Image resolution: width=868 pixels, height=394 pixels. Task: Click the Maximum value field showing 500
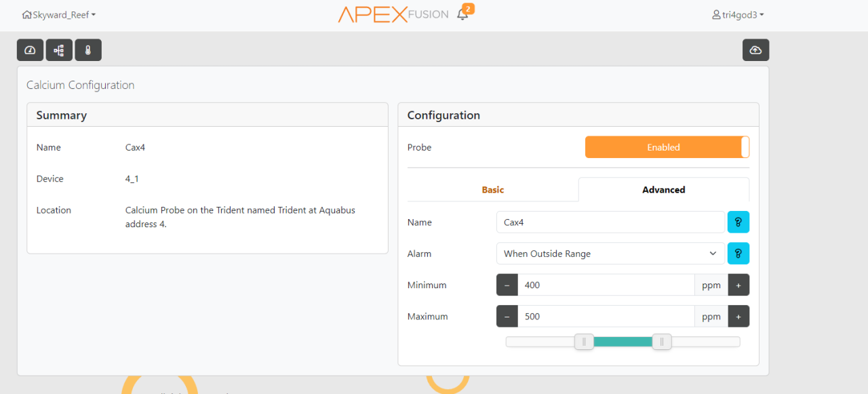(x=606, y=317)
